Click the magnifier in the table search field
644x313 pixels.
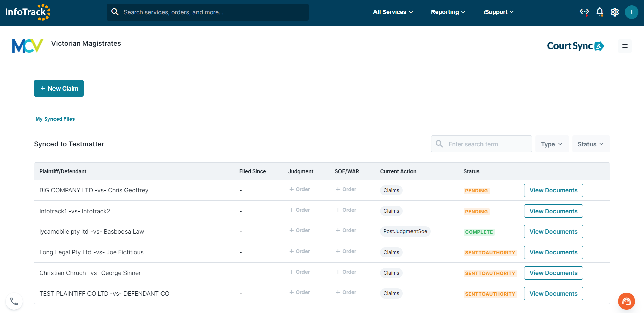(439, 144)
